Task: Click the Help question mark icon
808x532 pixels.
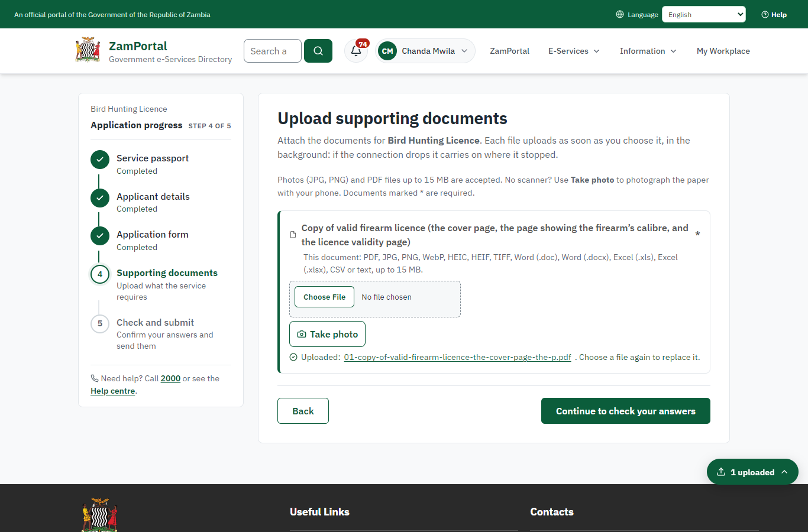Action: click(x=765, y=14)
